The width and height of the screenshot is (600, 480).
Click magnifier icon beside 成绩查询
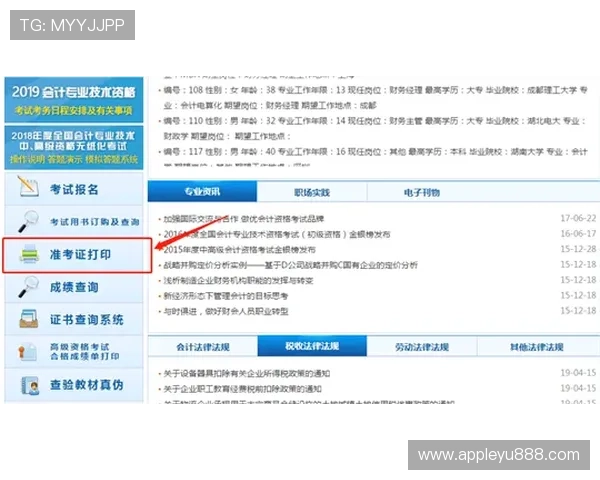[28, 287]
